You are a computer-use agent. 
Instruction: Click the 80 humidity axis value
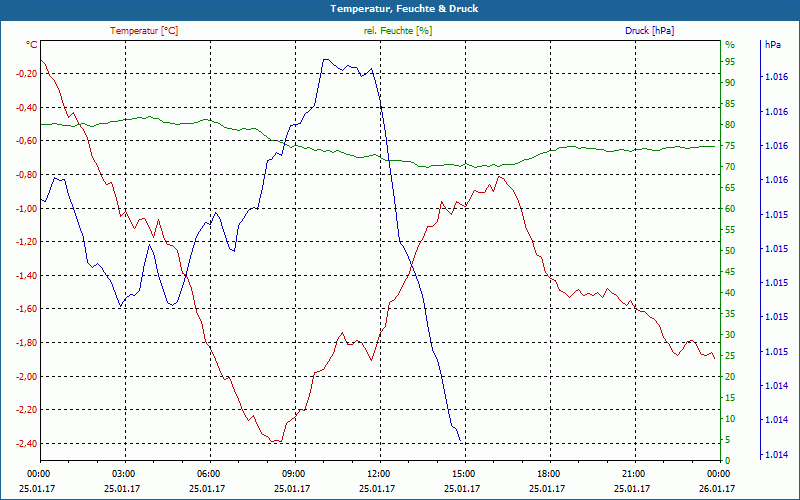(x=730, y=125)
